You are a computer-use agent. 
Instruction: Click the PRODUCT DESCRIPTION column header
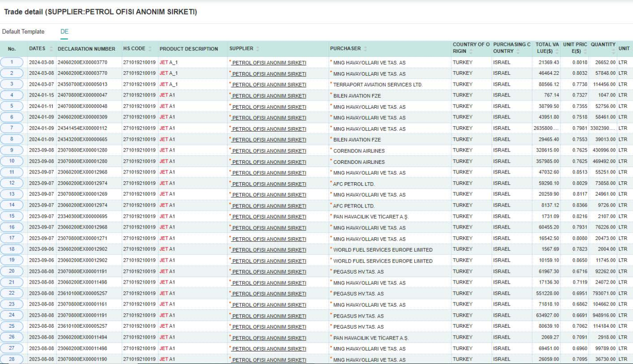coord(189,49)
